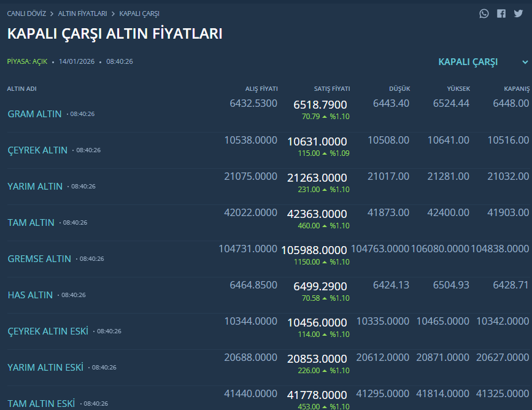Screen dimensions: 532x410
Task: Open Çeyrek Altın Eski link
Action: pyautogui.click(x=48, y=331)
